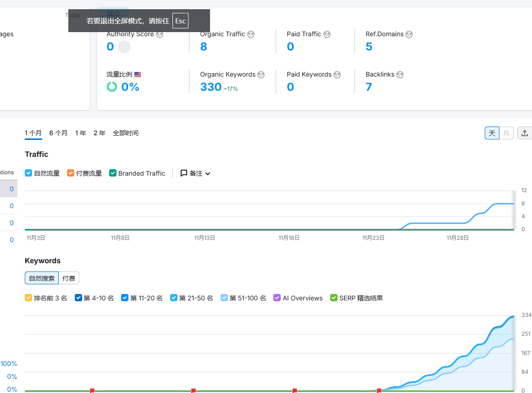This screenshot has height=393, width=532.
Task: Click globe icon next to Ref.Domains
Action: [x=409, y=34]
